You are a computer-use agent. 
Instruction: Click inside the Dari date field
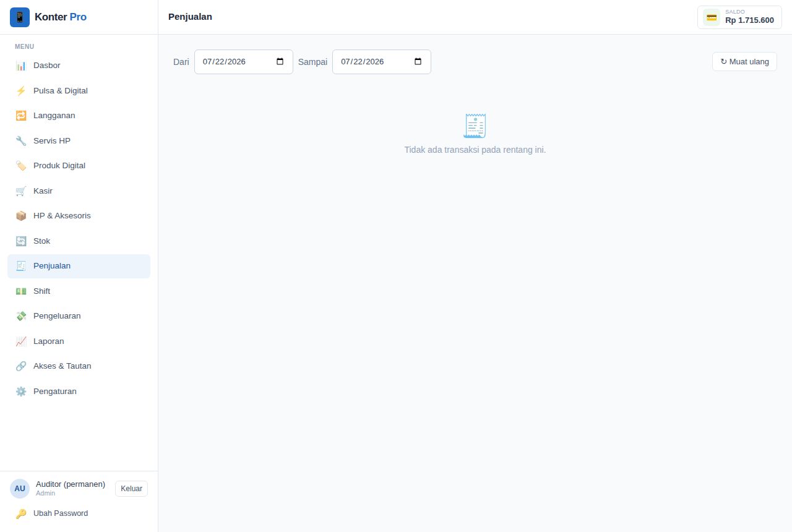(x=244, y=62)
